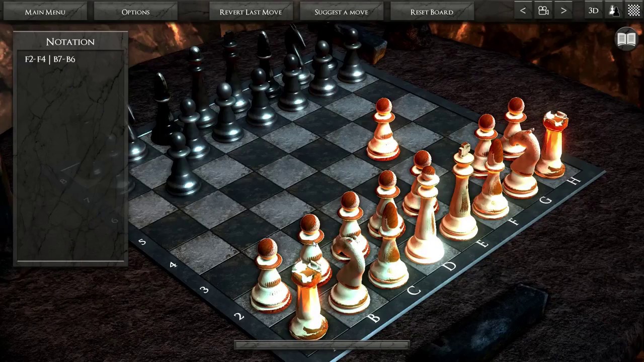Image resolution: width=644 pixels, height=362 pixels.
Task: Click the Notation panel header
Action: click(70, 42)
